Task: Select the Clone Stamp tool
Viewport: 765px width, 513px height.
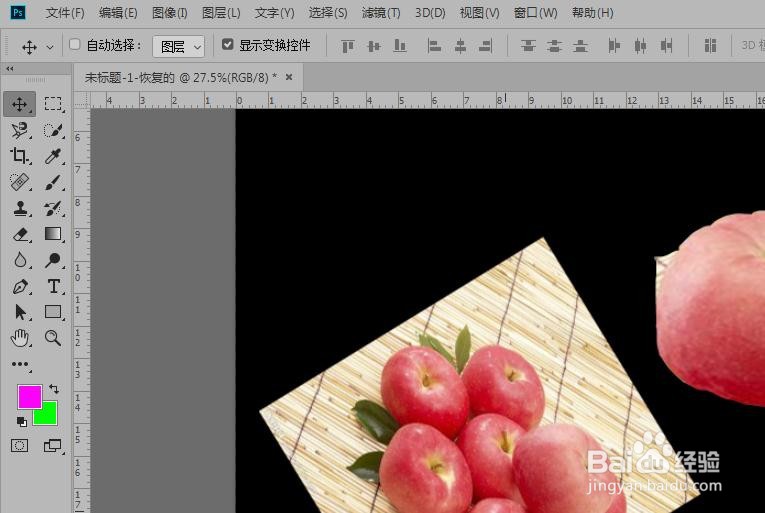Action: pos(20,208)
